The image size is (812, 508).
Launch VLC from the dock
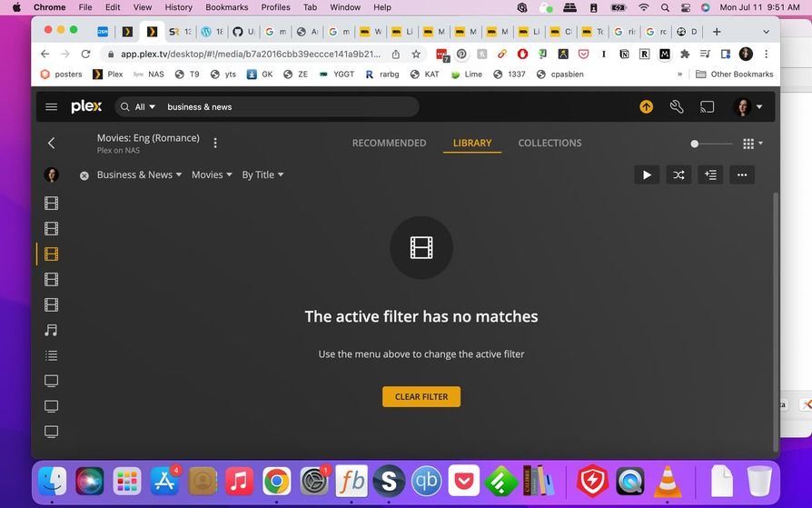pos(668,482)
